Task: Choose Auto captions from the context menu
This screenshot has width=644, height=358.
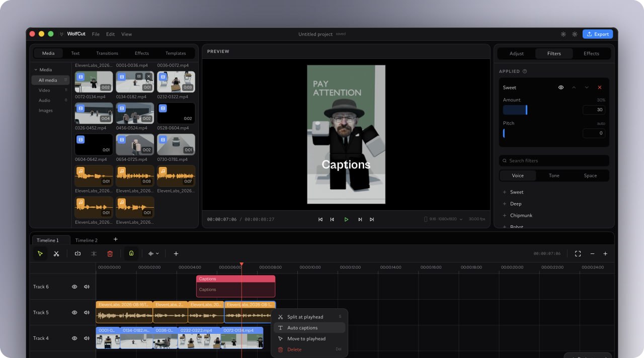Action: tap(309, 328)
